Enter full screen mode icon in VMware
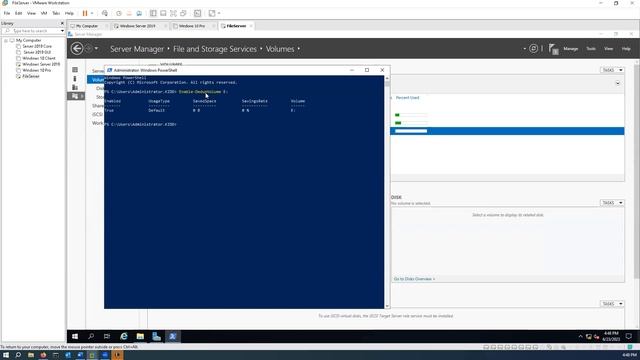640x360 pixels. pyautogui.click(x=173, y=13)
